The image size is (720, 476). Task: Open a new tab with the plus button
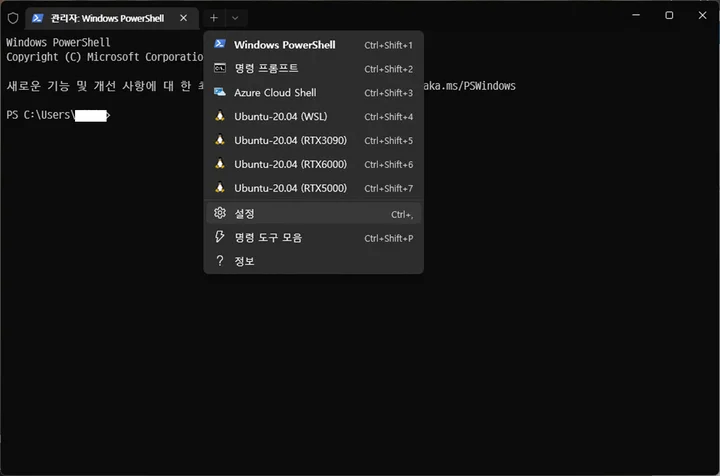pos(214,17)
